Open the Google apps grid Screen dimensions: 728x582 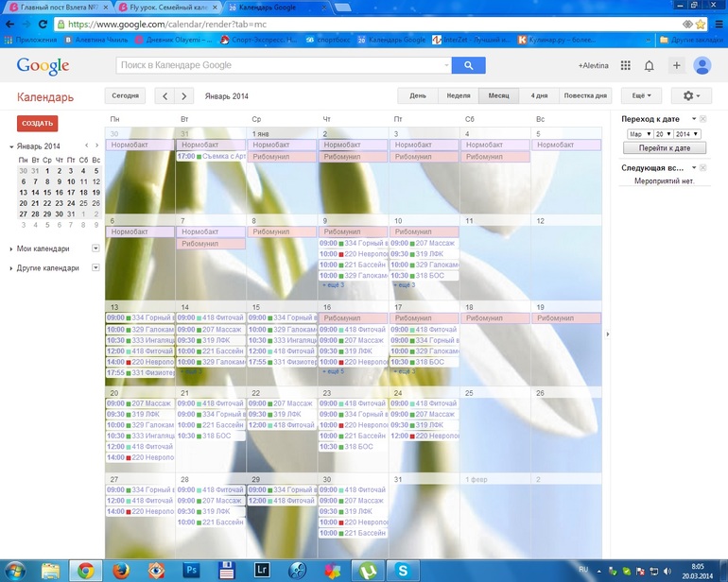click(625, 65)
